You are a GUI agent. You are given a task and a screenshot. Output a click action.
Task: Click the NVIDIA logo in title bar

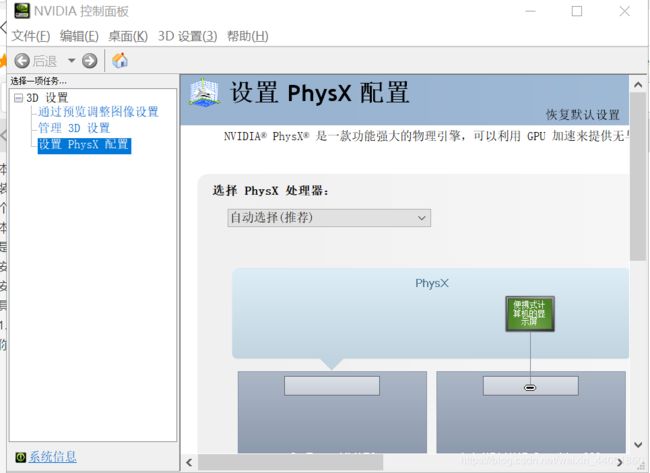(x=22, y=11)
